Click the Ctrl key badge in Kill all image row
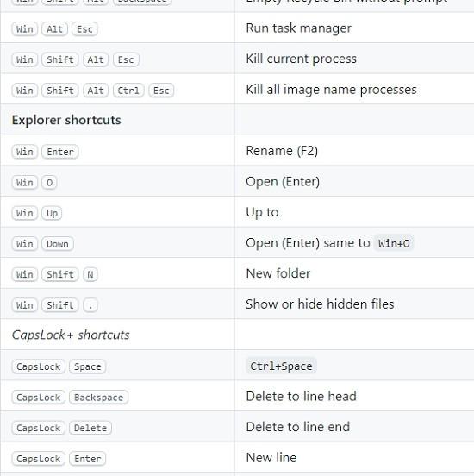The height and width of the screenshot is (476, 474). [128, 91]
